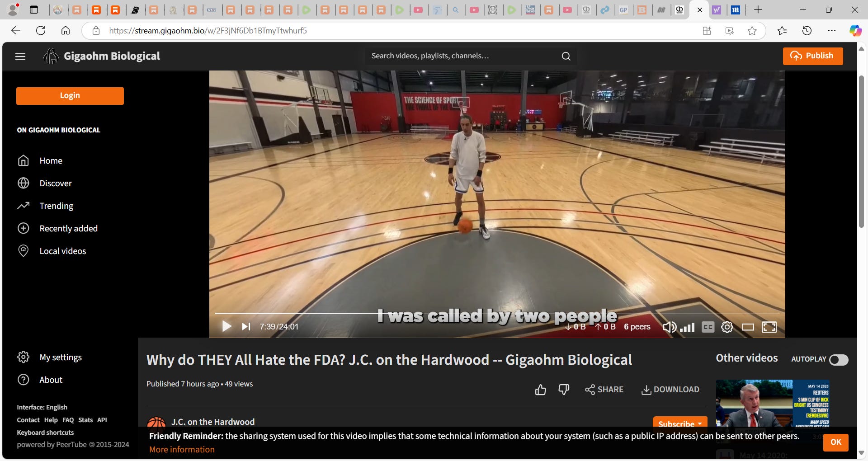Open the tab actions menu icon
Viewport: 868px width, 461px height.
coord(34,9)
